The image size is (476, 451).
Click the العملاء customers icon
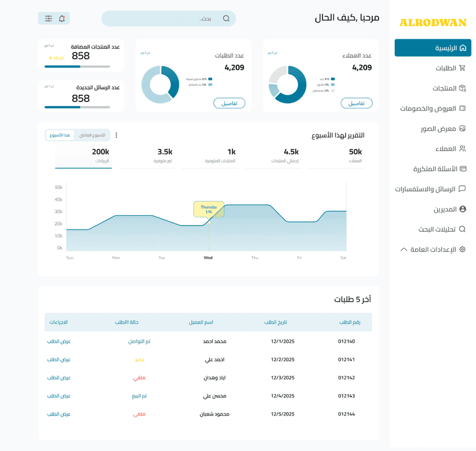point(462,148)
